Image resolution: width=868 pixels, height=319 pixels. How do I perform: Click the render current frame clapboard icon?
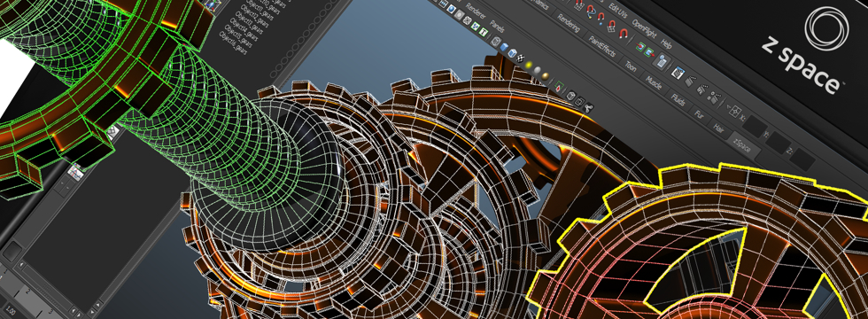(x=690, y=81)
